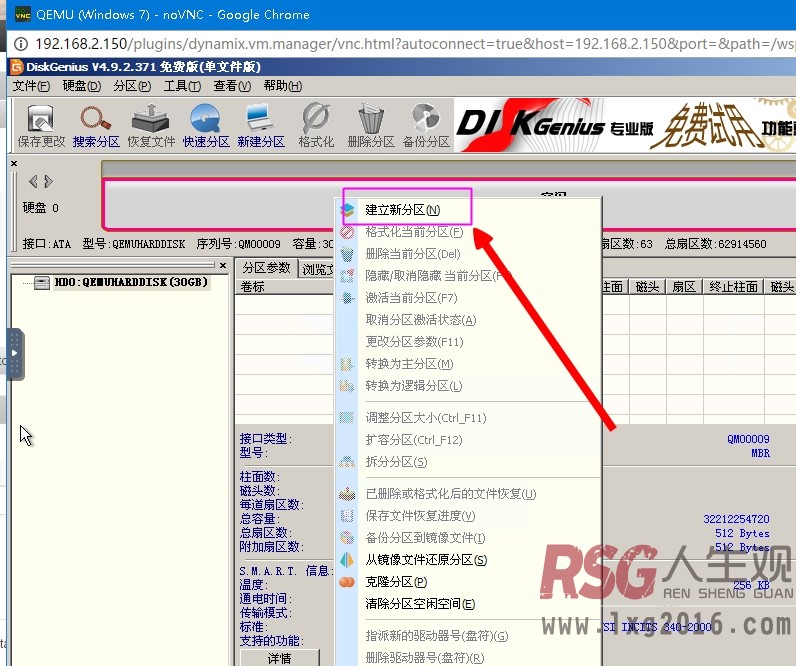Click 备份分区到镜像文件(I) context menu entry

(468, 538)
